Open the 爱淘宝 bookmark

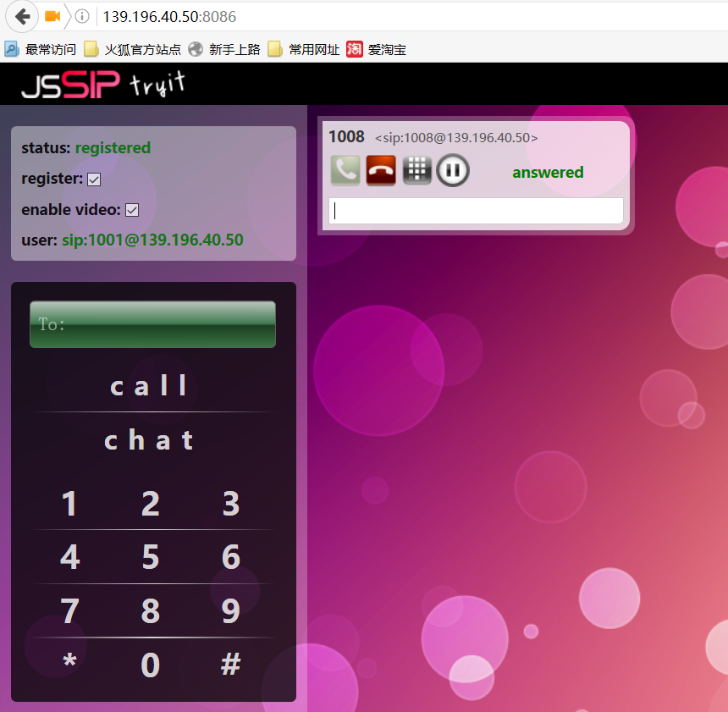377,49
